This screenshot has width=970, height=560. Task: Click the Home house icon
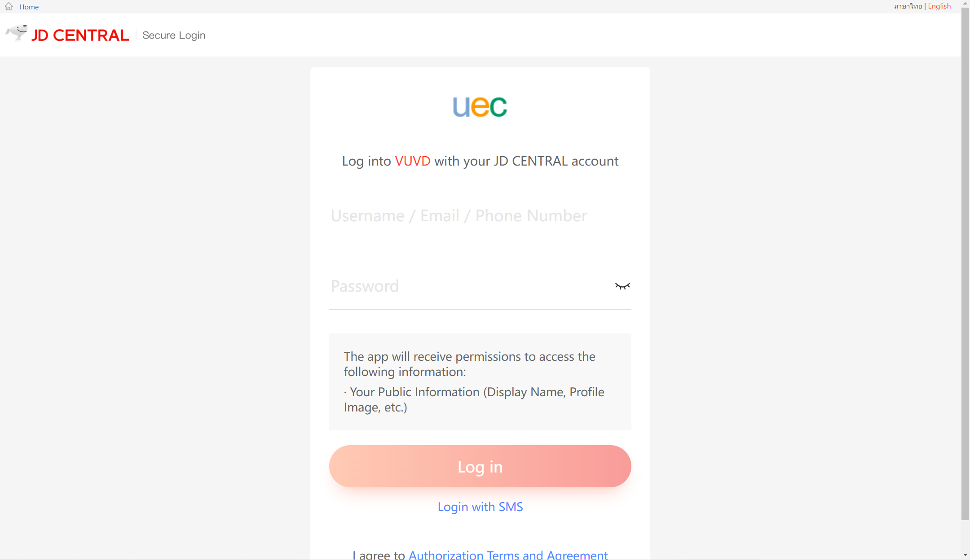point(9,7)
